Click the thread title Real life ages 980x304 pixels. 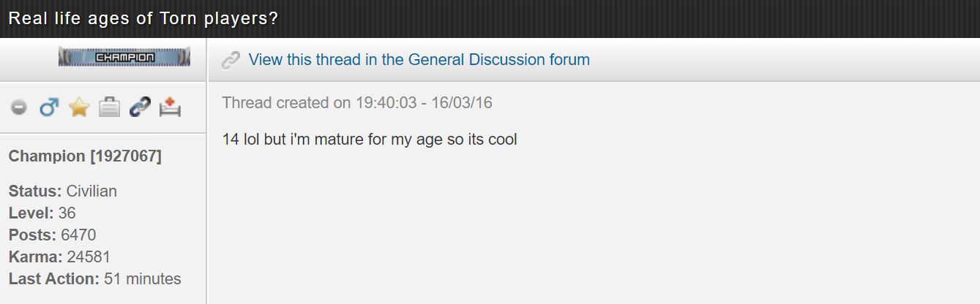[143, 18]
